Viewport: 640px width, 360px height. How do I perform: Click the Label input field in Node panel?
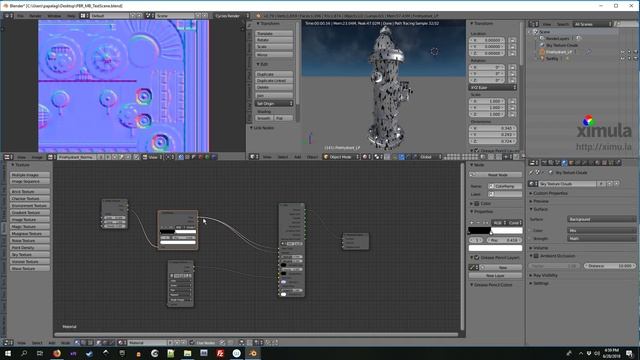[x=505, y=194]
